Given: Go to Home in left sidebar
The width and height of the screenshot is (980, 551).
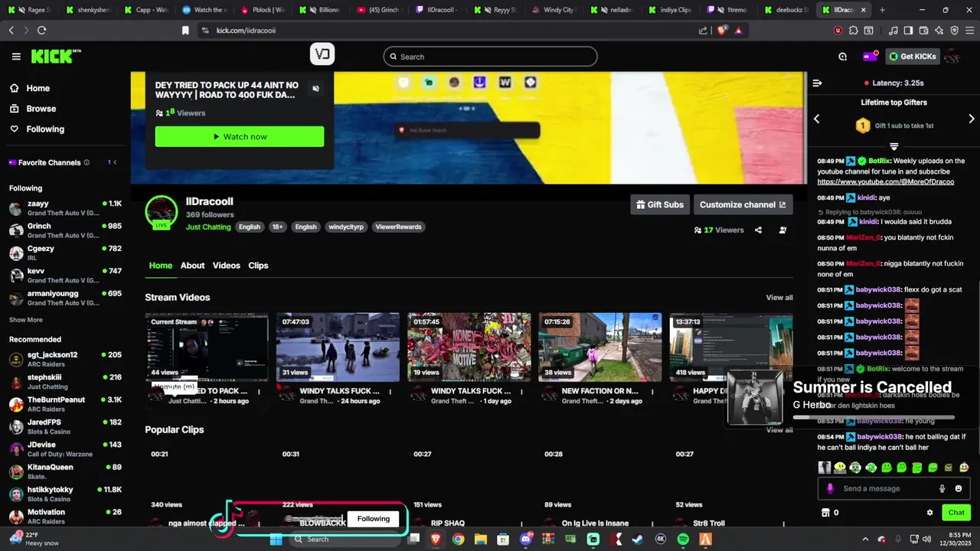Looking at the screenshot, I should pyautogui.click(x=30, y=88).
